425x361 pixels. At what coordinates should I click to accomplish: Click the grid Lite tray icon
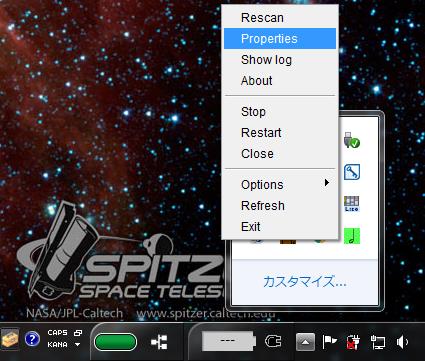(352, 204)
